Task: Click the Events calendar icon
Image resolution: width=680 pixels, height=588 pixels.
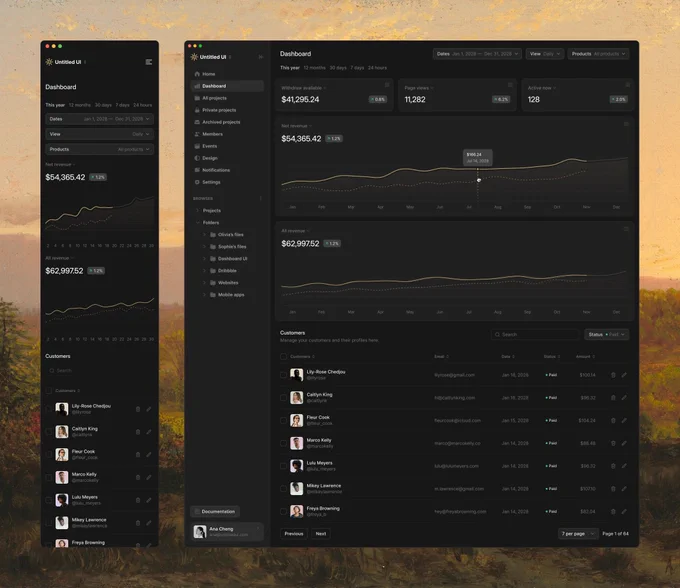Action: tap(197, 146)
